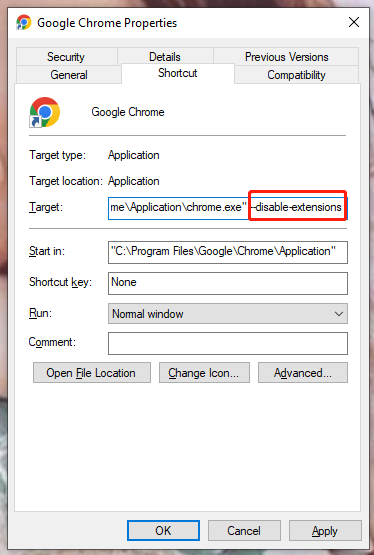Select the Shortcut tab
The image size is (374, 555).
point(178,73)
